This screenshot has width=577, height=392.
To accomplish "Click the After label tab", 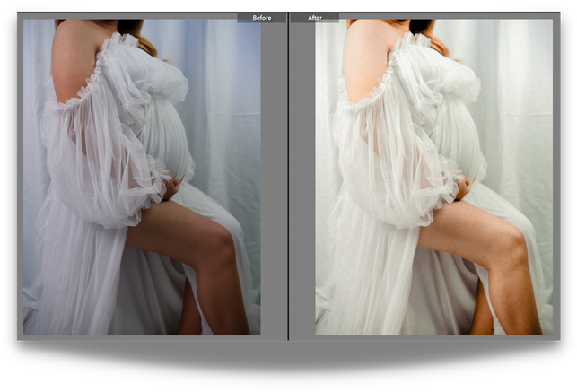I will click(315, 18).
